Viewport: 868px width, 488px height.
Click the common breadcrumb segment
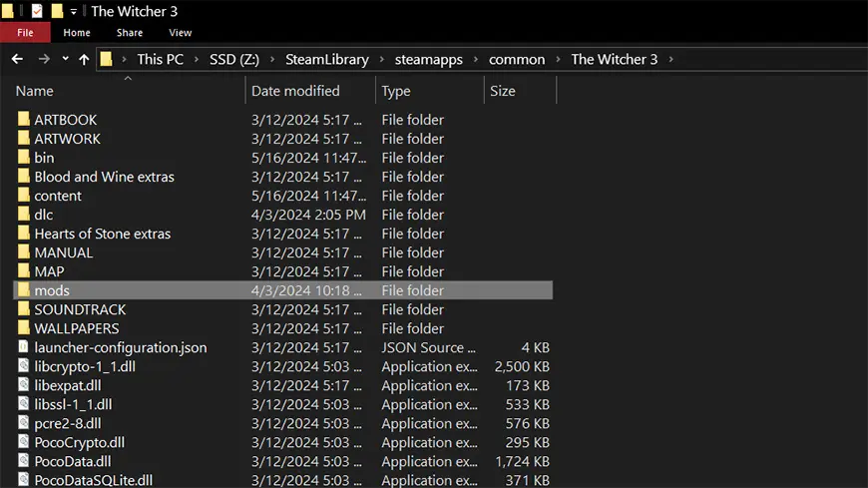516,59
